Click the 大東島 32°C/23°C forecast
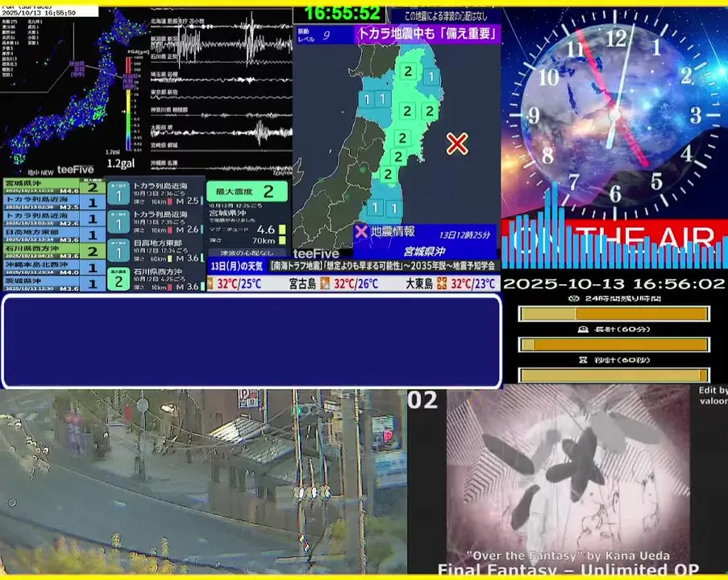 click(451, 284)
